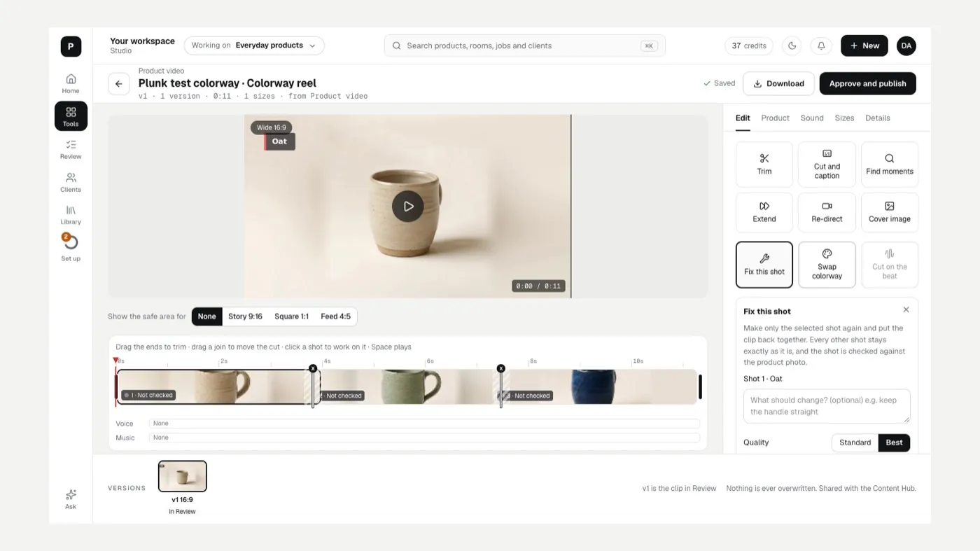Set Quality to Standard
Viewport: 980px width, 551px height.
tap(855, 442)
